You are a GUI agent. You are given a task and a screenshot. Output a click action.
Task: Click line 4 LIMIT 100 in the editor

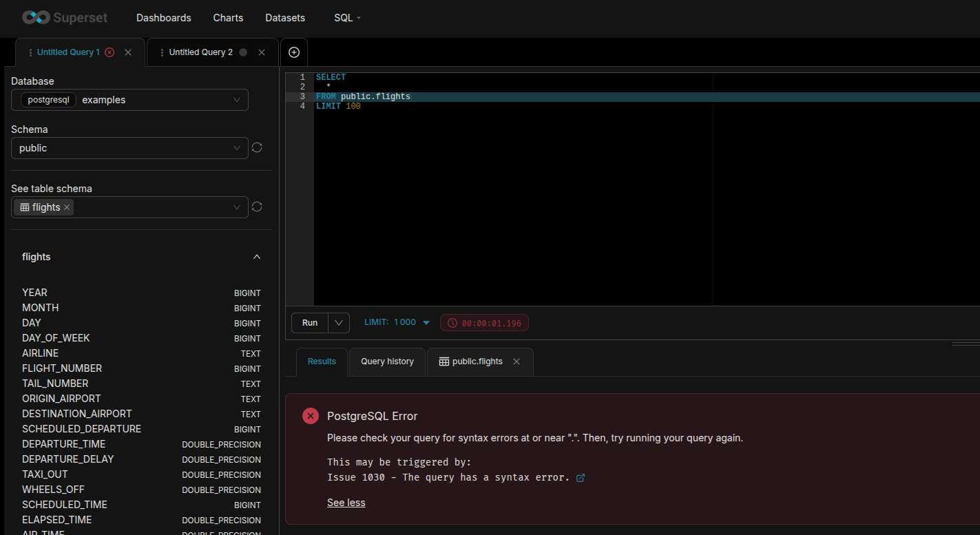338,106
